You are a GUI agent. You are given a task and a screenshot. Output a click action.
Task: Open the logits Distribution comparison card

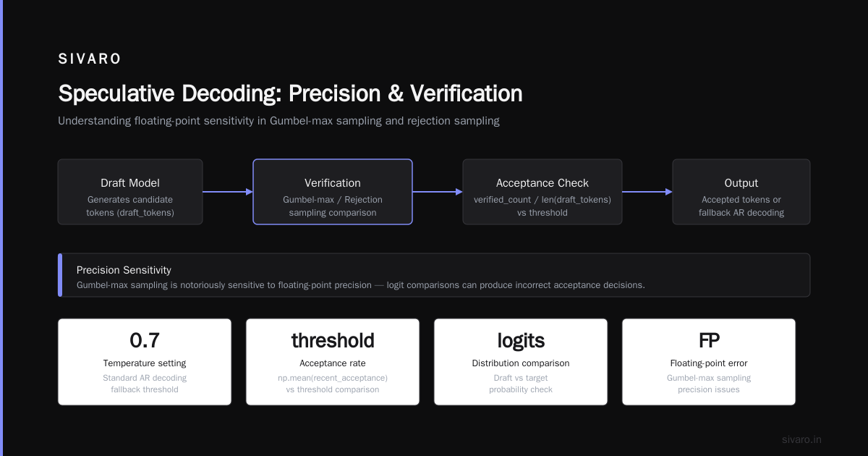[x=521, y=362]
